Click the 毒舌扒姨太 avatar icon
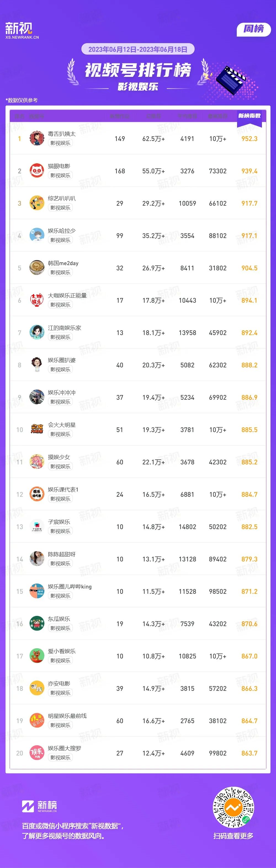Viewport: 276px width, 868px height. coord(37,138)
